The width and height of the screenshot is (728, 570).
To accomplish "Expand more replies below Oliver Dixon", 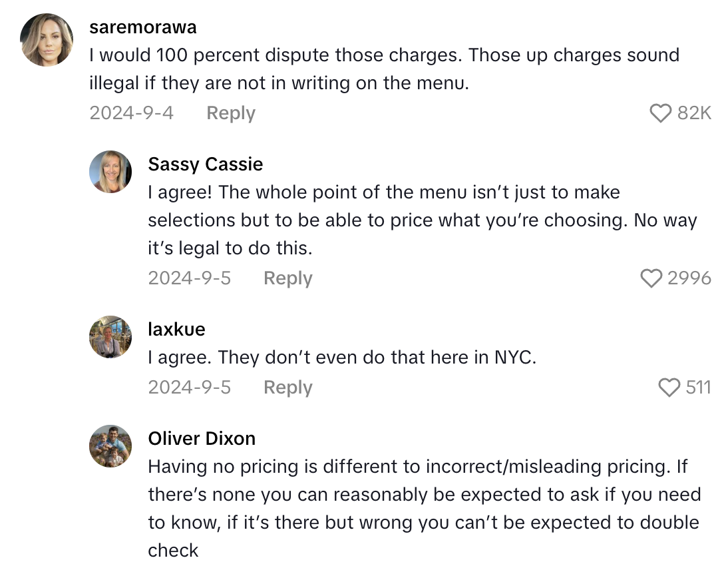I will click(200, 563).
